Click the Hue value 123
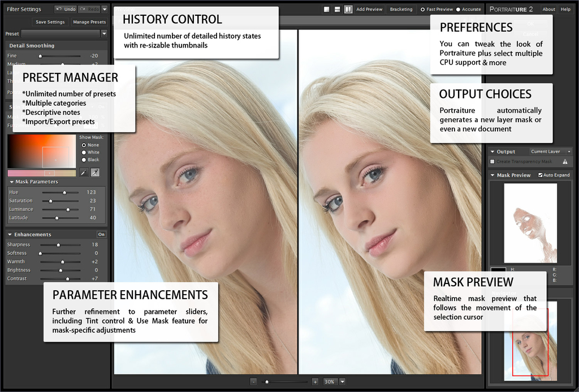 click(x=91, y=192)
